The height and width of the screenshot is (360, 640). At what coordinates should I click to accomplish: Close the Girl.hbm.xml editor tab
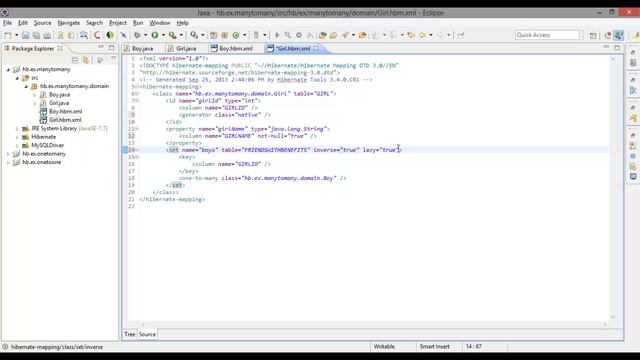[316, 48]
